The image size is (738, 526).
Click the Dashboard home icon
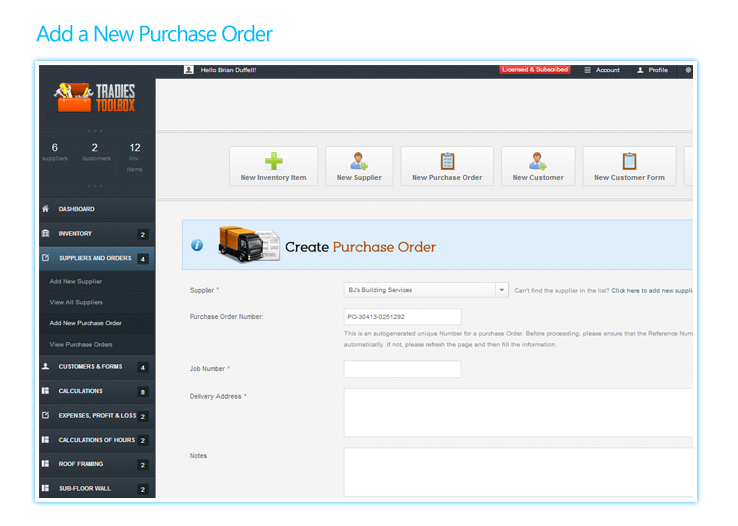click(x=45, y=209)
